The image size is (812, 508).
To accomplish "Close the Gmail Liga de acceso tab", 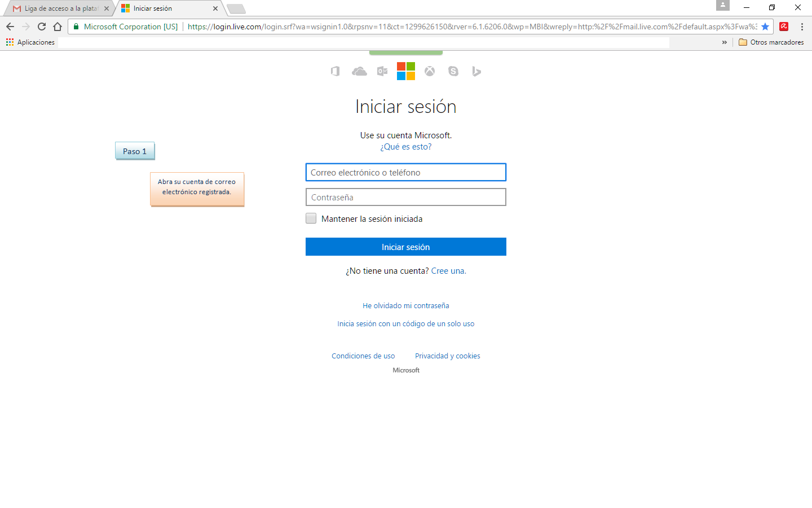I will [x=107, y=8].
